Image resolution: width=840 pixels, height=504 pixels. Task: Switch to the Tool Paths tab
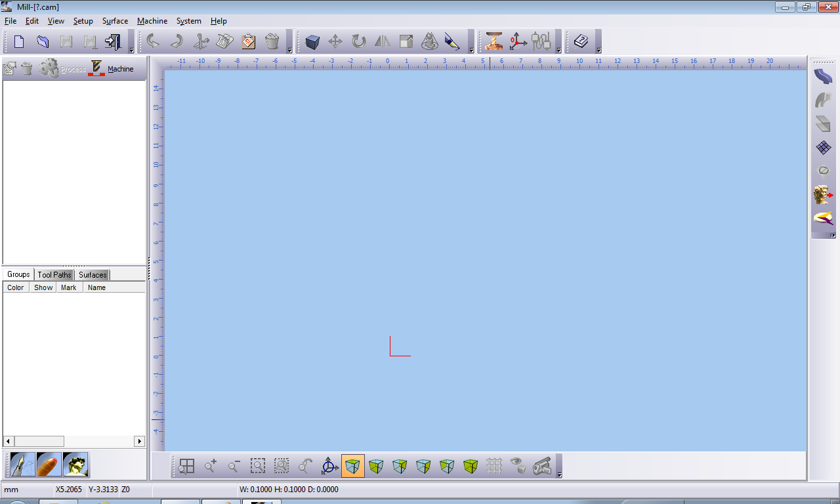coord(54,274)
